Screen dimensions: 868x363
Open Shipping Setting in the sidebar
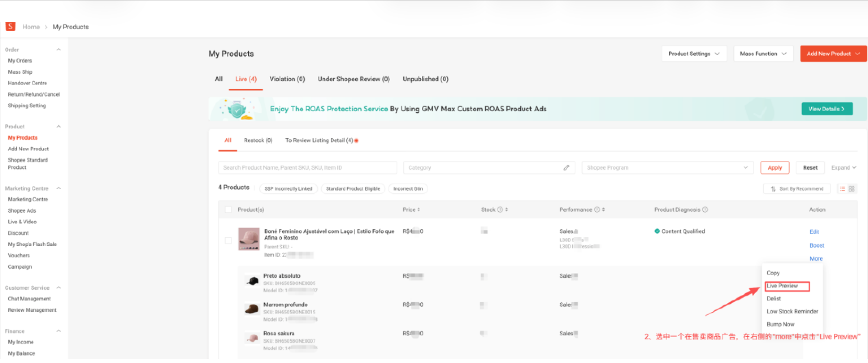27,106
